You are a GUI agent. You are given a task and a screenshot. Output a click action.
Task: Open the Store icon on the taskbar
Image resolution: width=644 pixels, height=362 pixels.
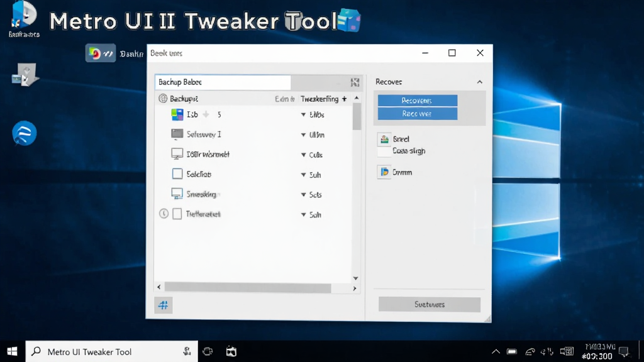click(x=231, y=351)
